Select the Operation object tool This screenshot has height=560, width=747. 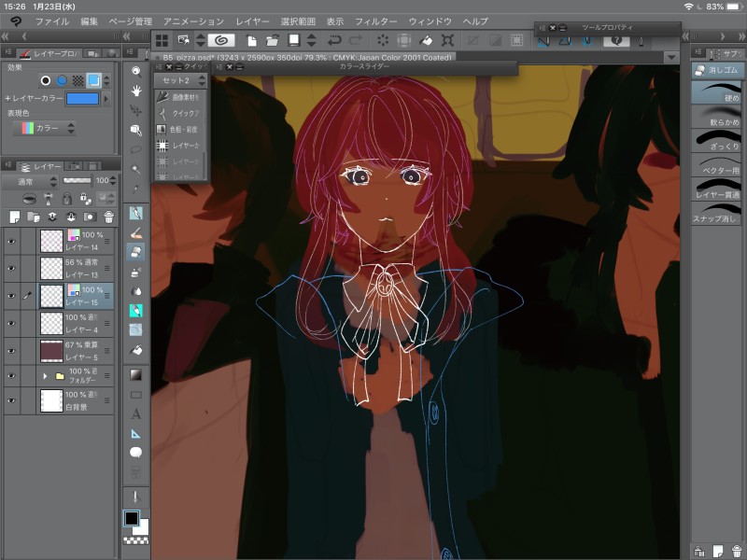pyautogui.click(x=136, y=130)
